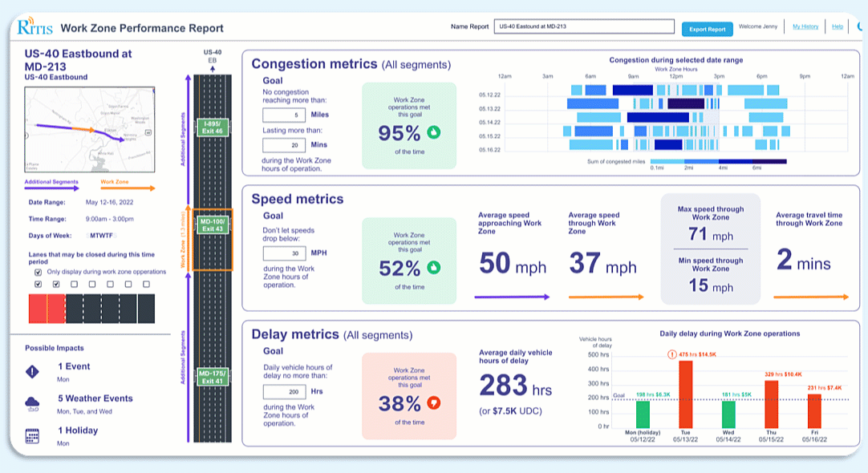This screenshot has height=473, width=868.
Task: Open the My History link
Action: click(x=805, y=26)
